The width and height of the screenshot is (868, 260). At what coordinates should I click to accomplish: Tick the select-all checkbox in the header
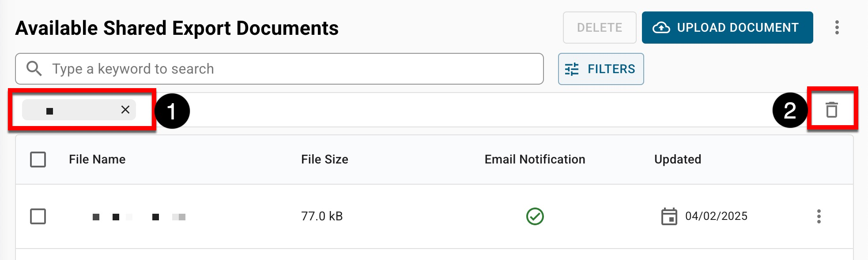(38, 160)
